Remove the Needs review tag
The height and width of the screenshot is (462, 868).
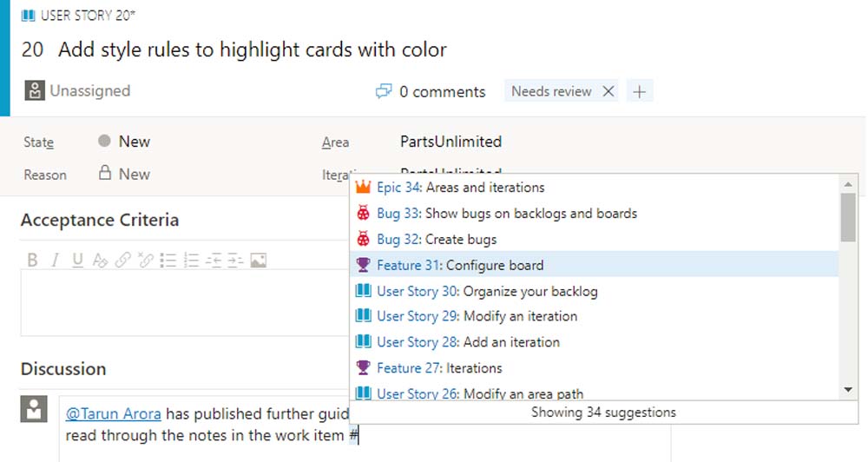coord(608,91)
